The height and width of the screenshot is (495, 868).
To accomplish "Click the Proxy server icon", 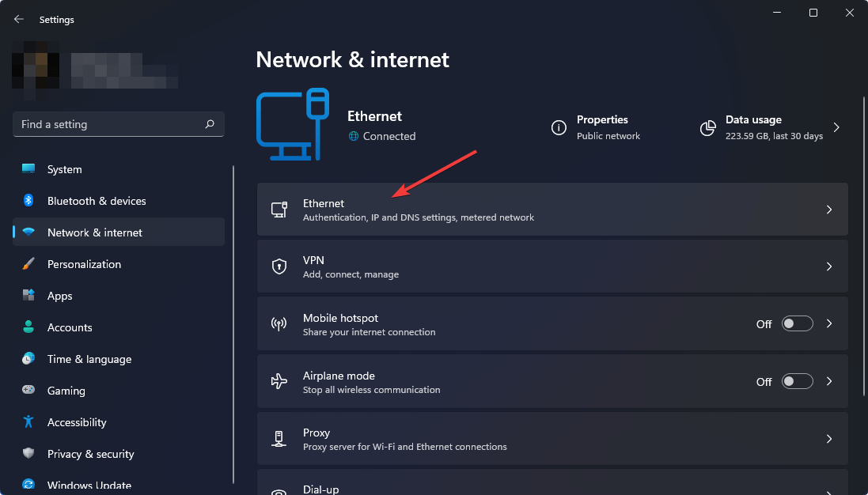I will [x=279, y=438].
